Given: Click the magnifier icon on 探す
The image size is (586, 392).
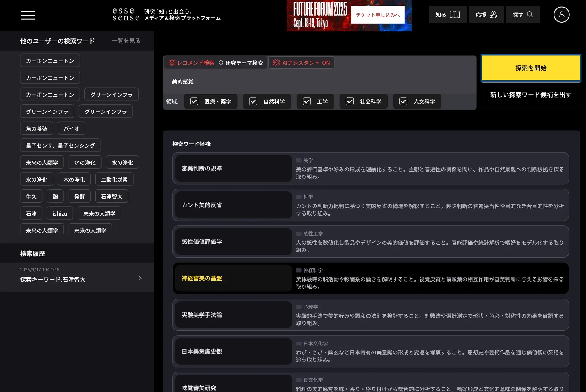Looking at the screenshot, I should point(530,14).
